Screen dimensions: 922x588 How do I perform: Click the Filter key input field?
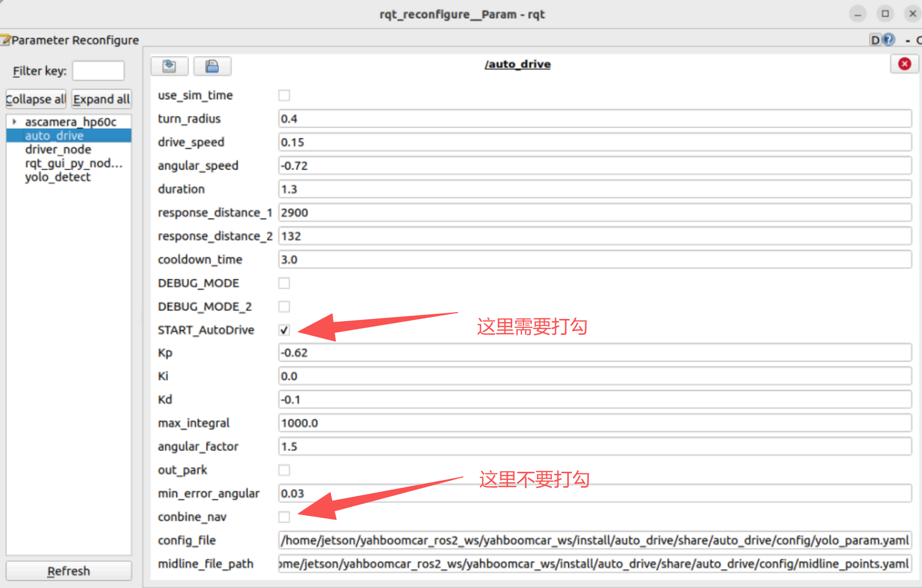pyautogui.click(x=98, y=70)
